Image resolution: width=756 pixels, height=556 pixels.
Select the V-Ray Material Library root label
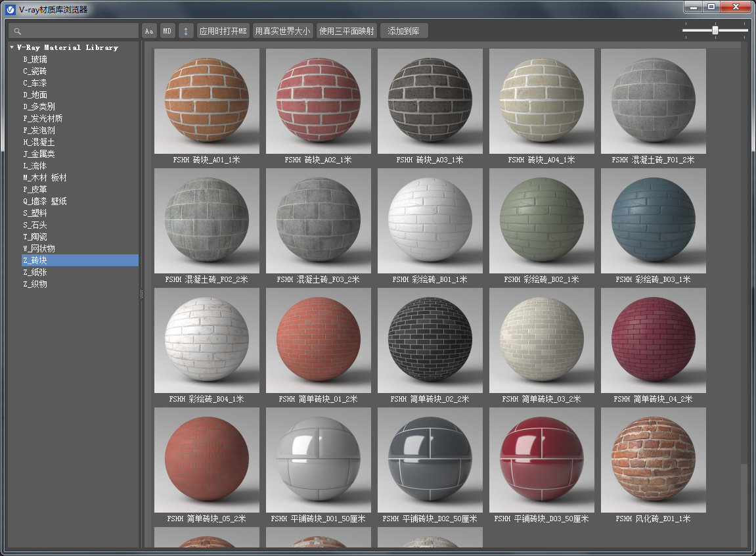(x=68, y=47)
